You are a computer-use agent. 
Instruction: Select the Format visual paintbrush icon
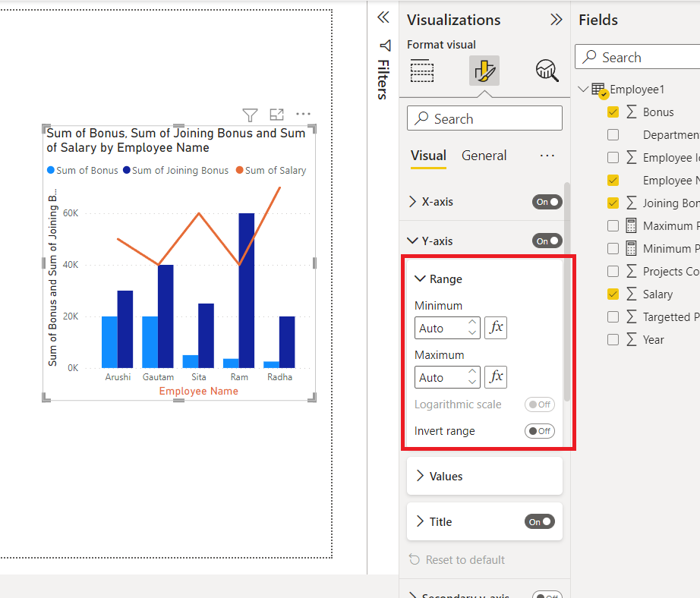click(484, 71)
